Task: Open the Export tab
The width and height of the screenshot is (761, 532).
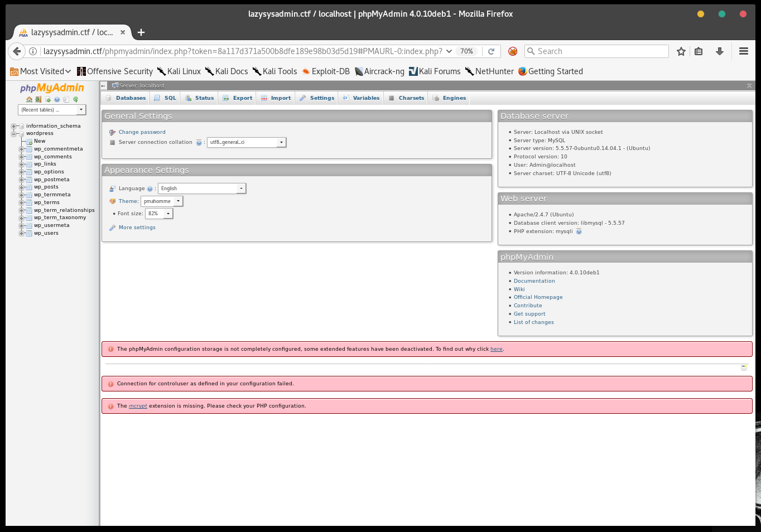Action: (x=237, y=98)
